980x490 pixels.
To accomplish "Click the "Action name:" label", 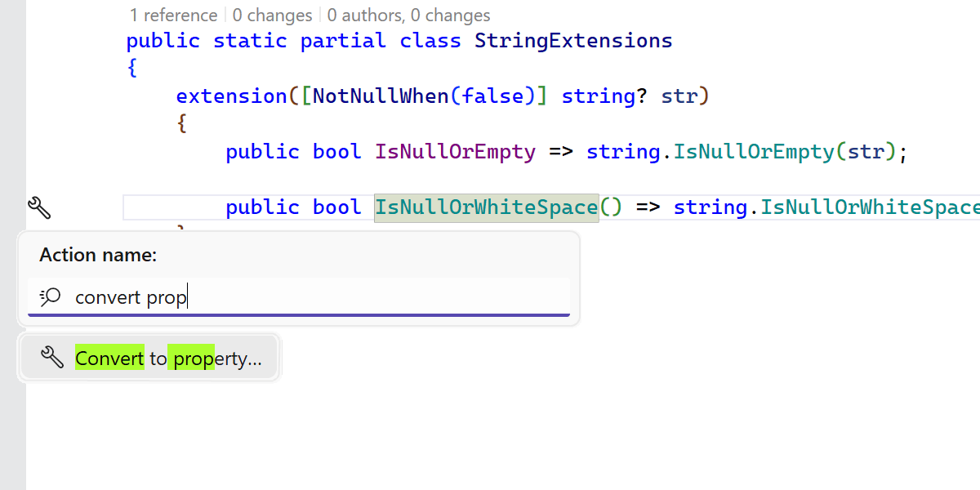I will point(98,255).
